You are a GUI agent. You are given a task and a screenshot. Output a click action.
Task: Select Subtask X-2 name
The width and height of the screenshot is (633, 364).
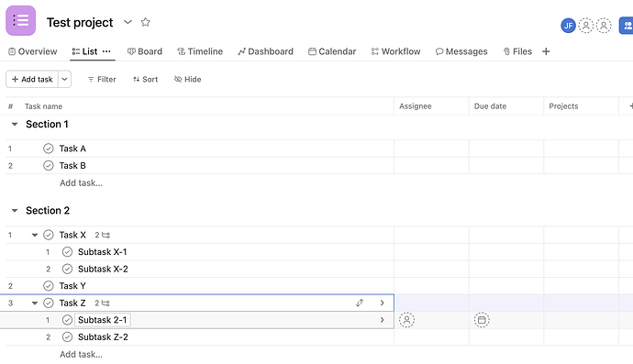point(103,269)
